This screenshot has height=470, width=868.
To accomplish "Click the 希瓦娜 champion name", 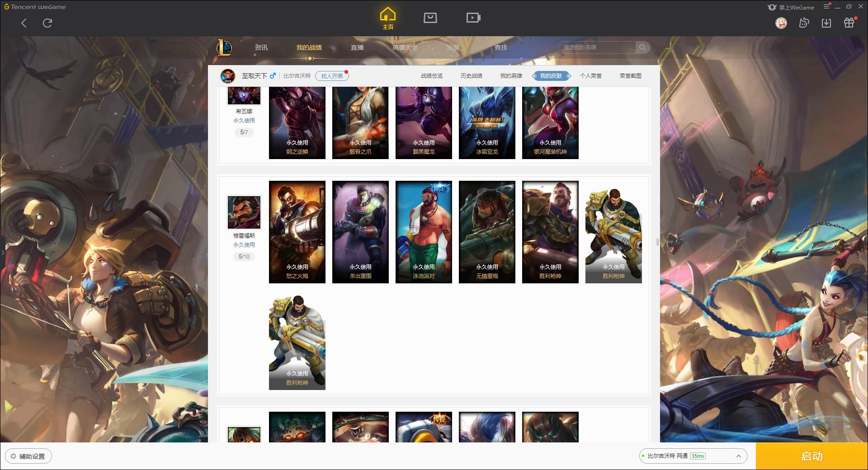I will tap(244, 111).
